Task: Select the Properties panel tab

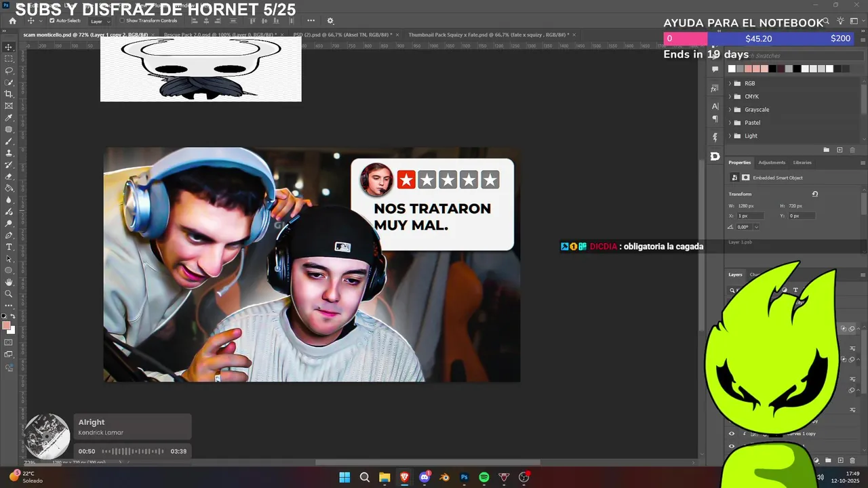Action: pos(740,163)
